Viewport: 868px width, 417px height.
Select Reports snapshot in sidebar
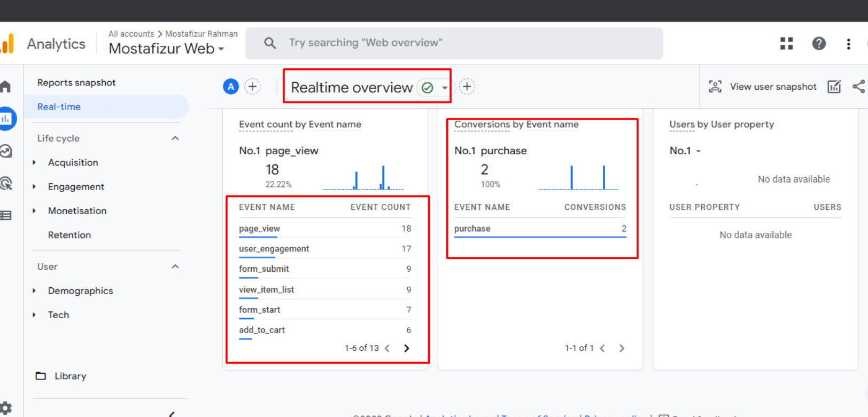tap(76, 83)
